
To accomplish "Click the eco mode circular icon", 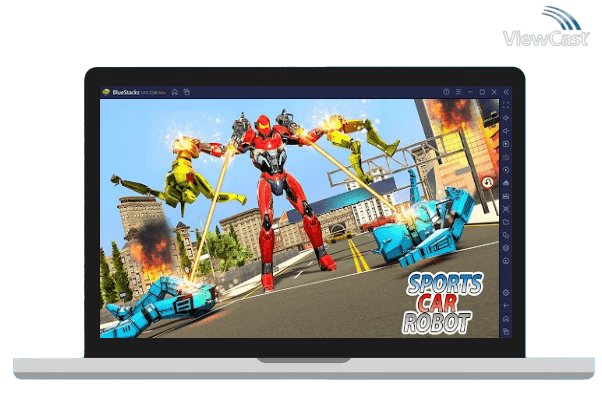I will (x=506, y=261).
